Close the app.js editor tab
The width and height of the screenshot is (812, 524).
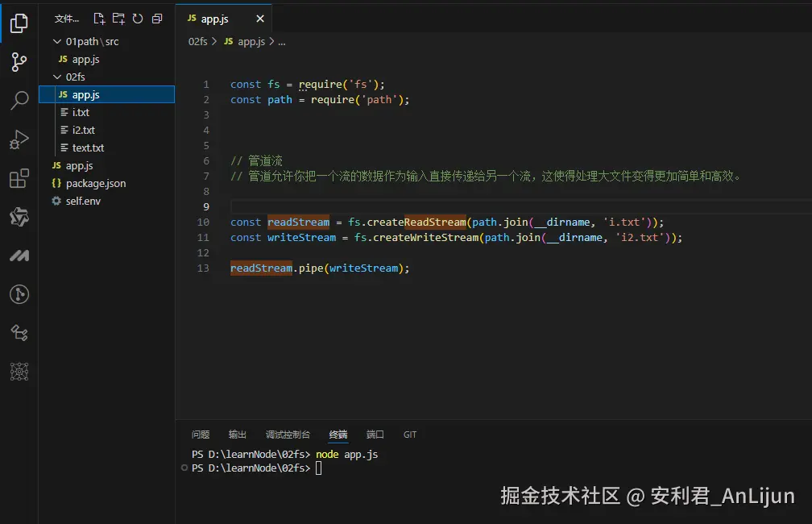tap(260, 19)
